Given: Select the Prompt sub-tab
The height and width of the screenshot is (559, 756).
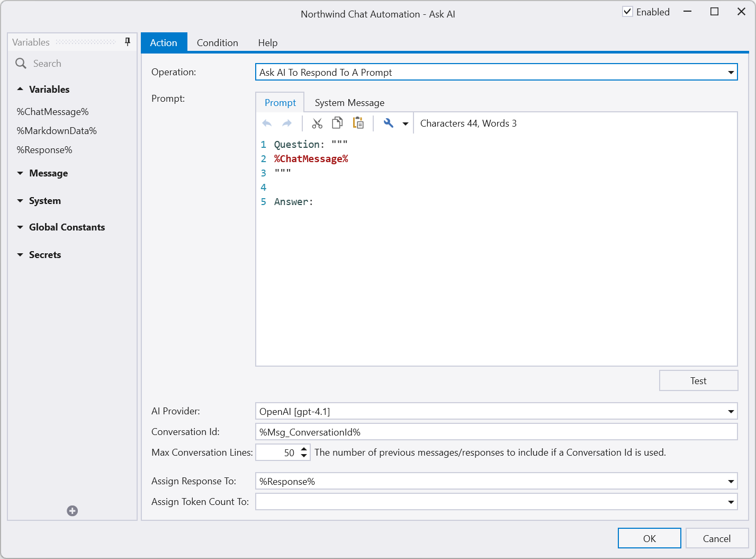Looking at the screenshot, I should pos(280,102).
